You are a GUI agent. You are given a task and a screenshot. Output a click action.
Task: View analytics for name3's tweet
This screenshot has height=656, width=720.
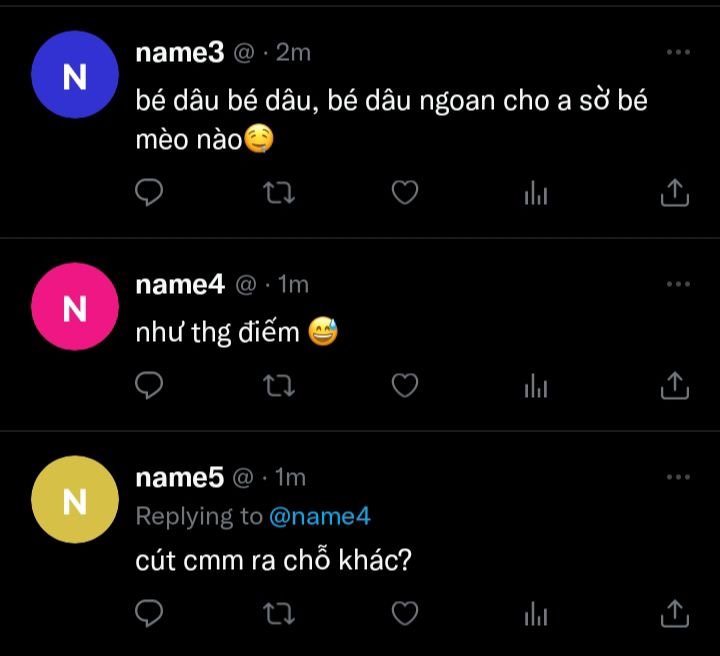[536, 193]
